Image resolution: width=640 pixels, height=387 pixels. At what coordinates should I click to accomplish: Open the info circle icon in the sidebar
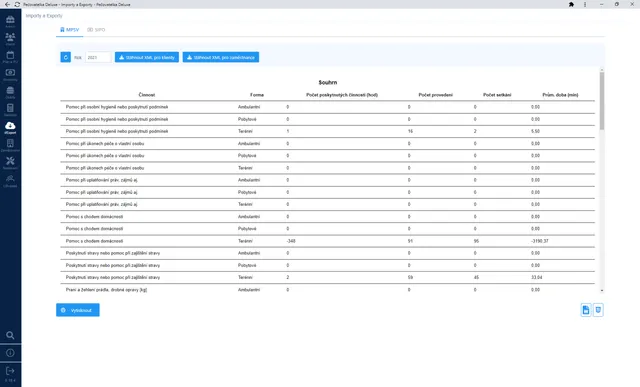(10, 353)
